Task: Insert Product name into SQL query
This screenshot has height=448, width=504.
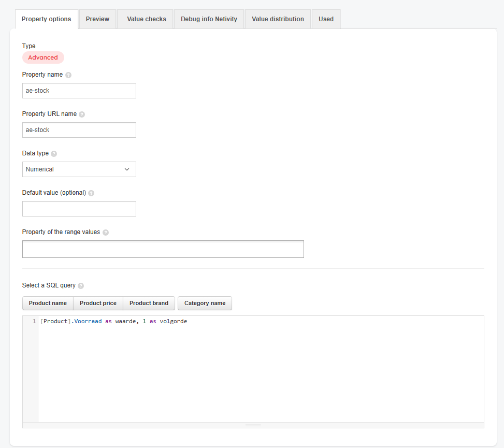Action: [48, 303]
